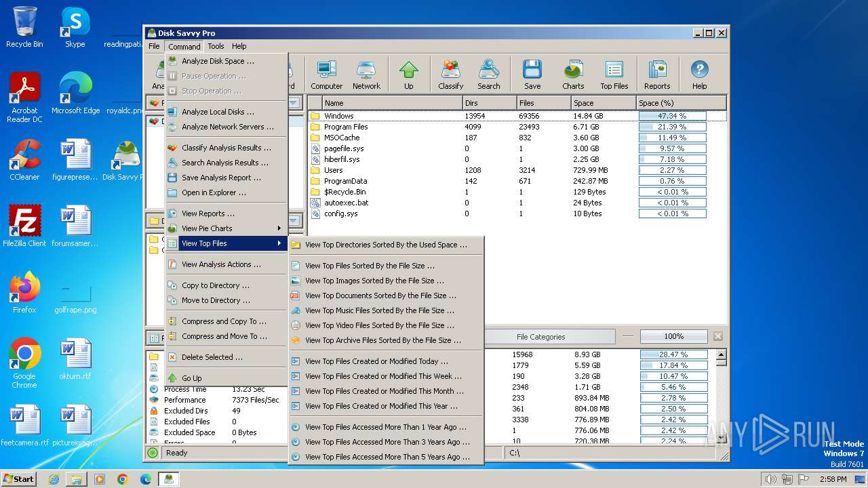
Task: Click the volume icon in system tray
Action: (770, 479)
